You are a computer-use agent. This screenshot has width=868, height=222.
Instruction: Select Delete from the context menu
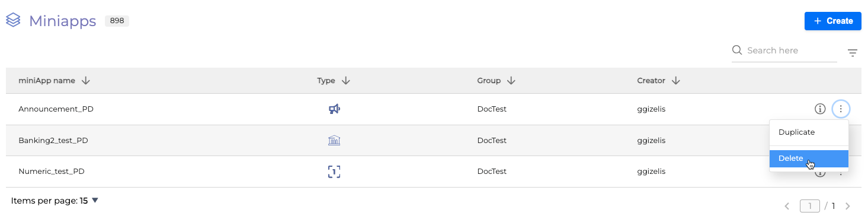coord(809,158)
